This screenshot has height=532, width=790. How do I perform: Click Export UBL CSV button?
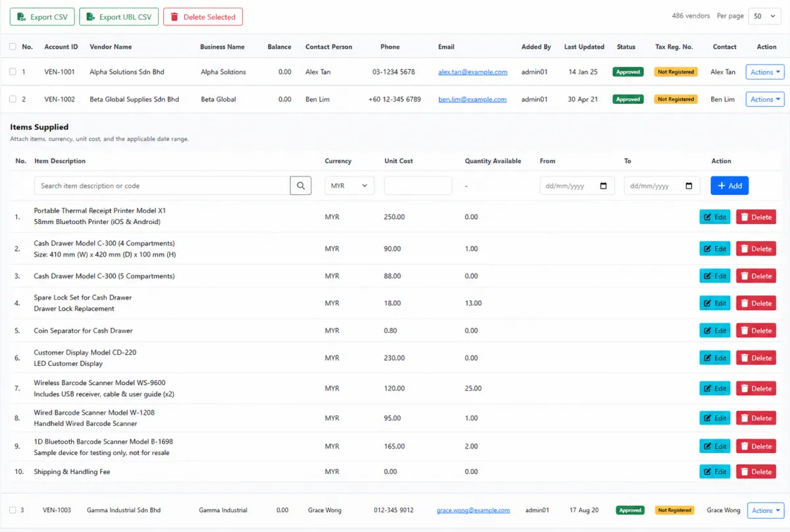[x=118, y=17]
